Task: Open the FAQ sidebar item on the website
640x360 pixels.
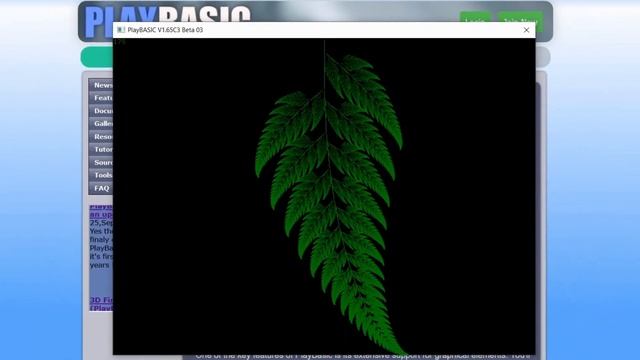Action: (101, 188)
